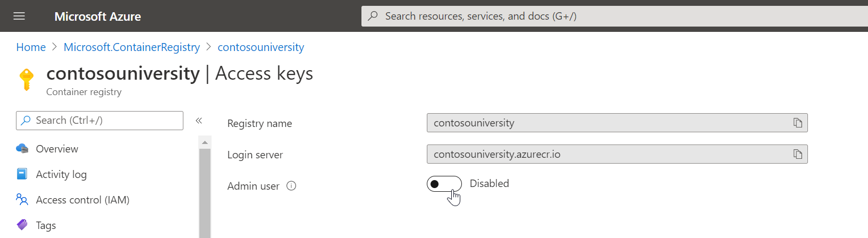This screenshot has height=238, width=868.
Task: Click the Disabled status label
Action: [490, 183]
